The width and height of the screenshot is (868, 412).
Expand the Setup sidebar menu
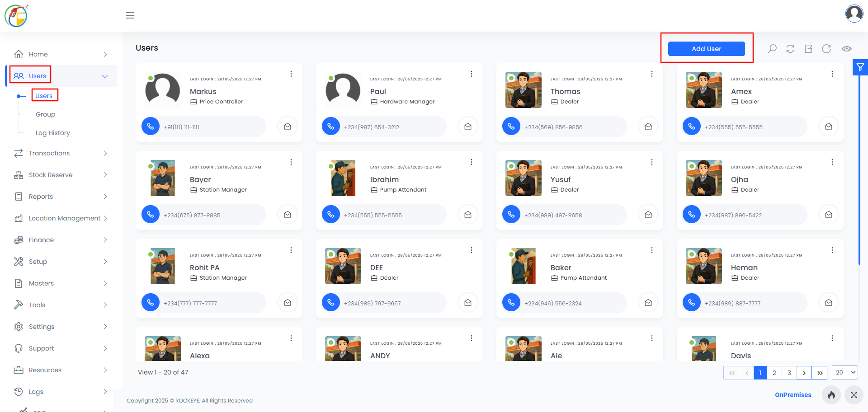61,262
